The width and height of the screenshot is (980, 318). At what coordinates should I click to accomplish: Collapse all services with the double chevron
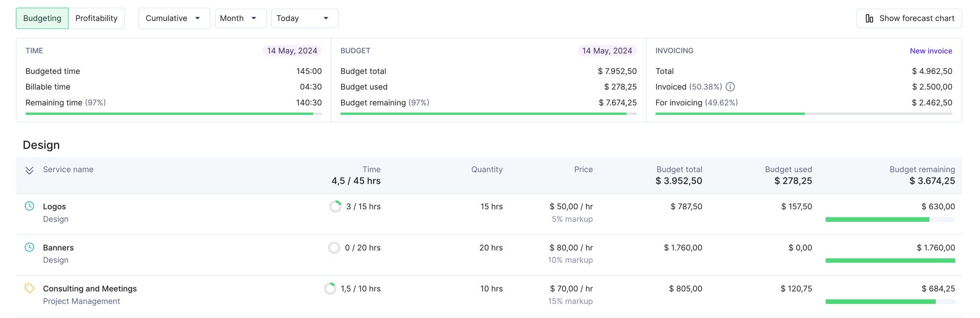coord(29,171)
